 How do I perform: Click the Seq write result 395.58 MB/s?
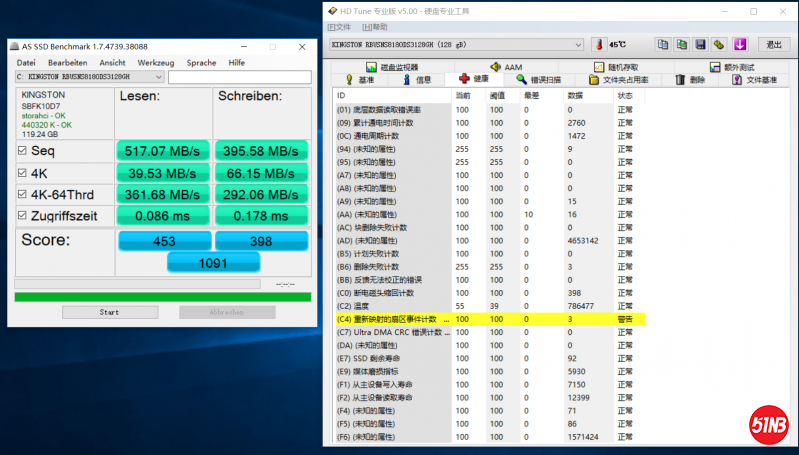pos(261,151)
